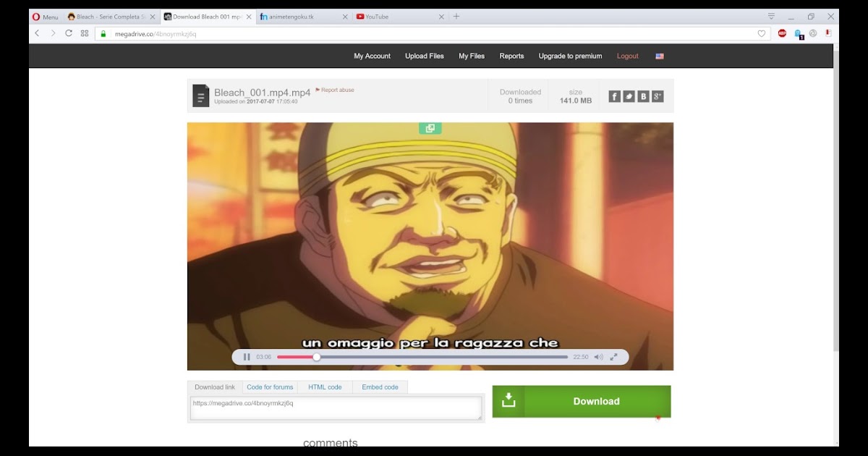Open the Adblock Plus extension icon
The width and height of the screenshot is (868, 456).
coord(782,33)
